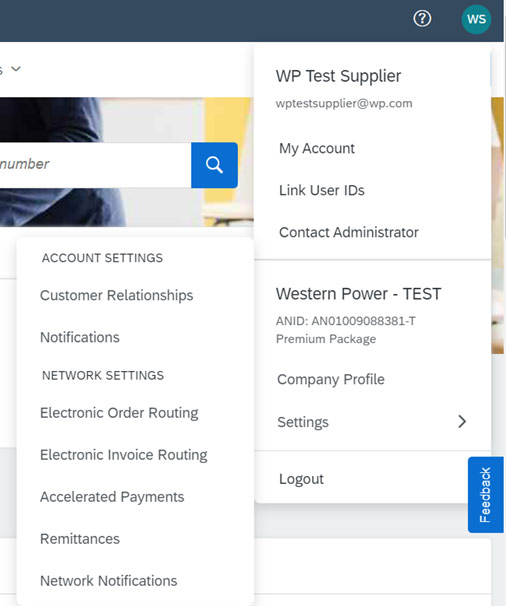This screenshot has width=506, height=606.
Task: Click the blue search magnifier button
Action: click(215, 165)
